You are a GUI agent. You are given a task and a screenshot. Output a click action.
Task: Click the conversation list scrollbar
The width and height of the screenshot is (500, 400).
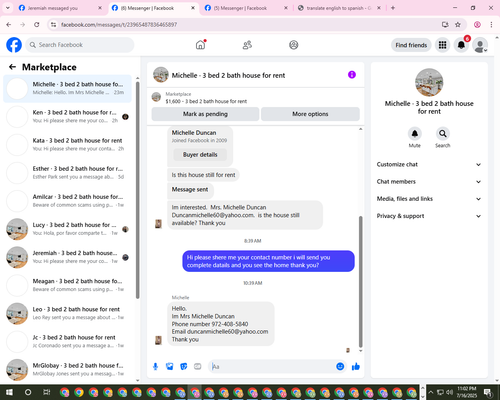(x=138, y=190)
